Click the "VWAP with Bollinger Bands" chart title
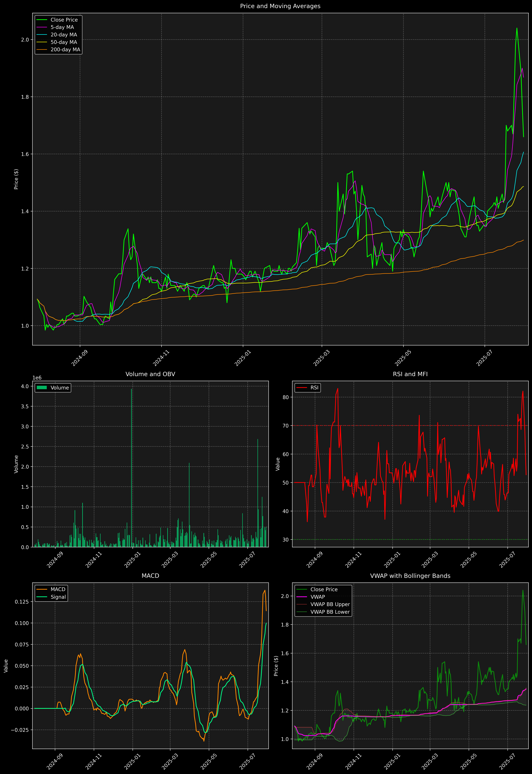The image size is (532, 774). click(x=410, y=576)
